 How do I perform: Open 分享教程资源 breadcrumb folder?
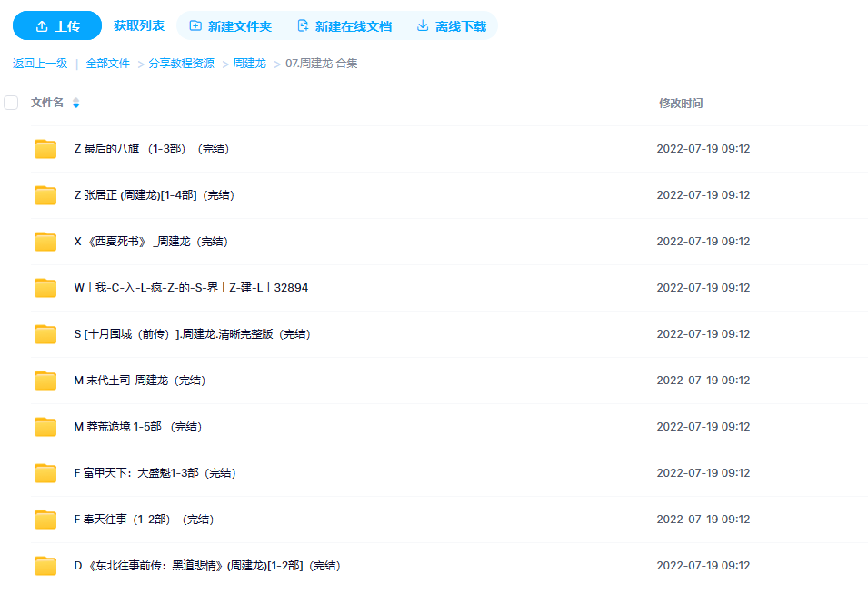(x=182, y=64)
